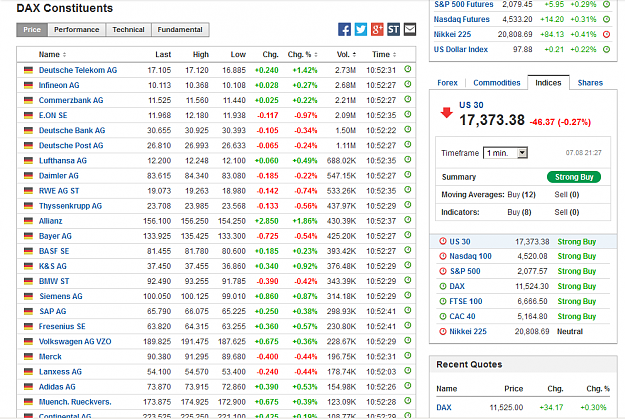Click green clock icon next to FTSE 100

pyautogui.click(x=443, y=301)
